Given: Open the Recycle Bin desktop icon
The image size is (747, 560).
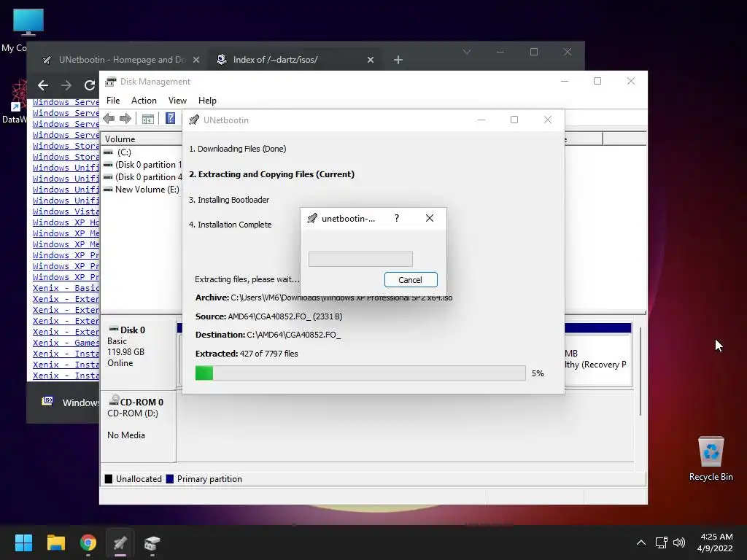Looking at the screenshot, I should (x=711, y=459).
